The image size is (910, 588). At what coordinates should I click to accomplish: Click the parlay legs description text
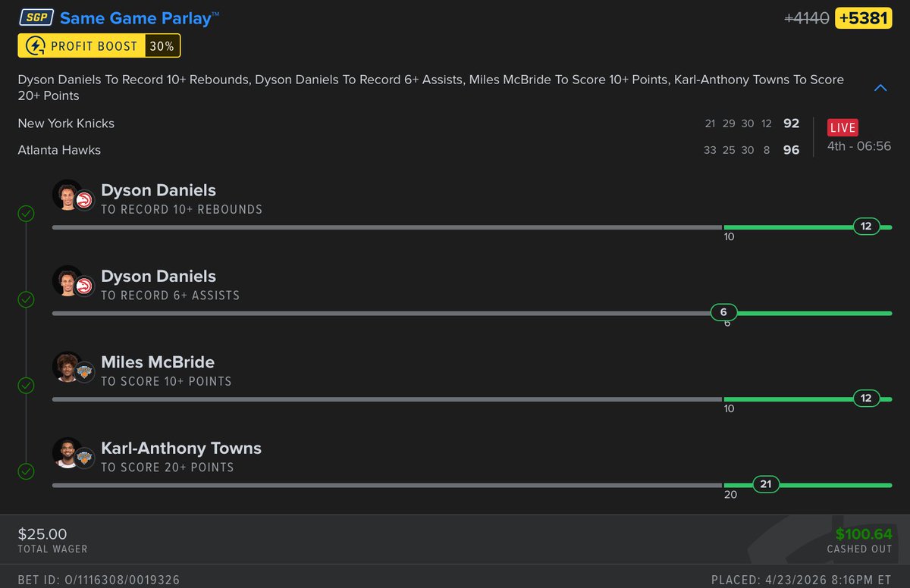[431, 88]
